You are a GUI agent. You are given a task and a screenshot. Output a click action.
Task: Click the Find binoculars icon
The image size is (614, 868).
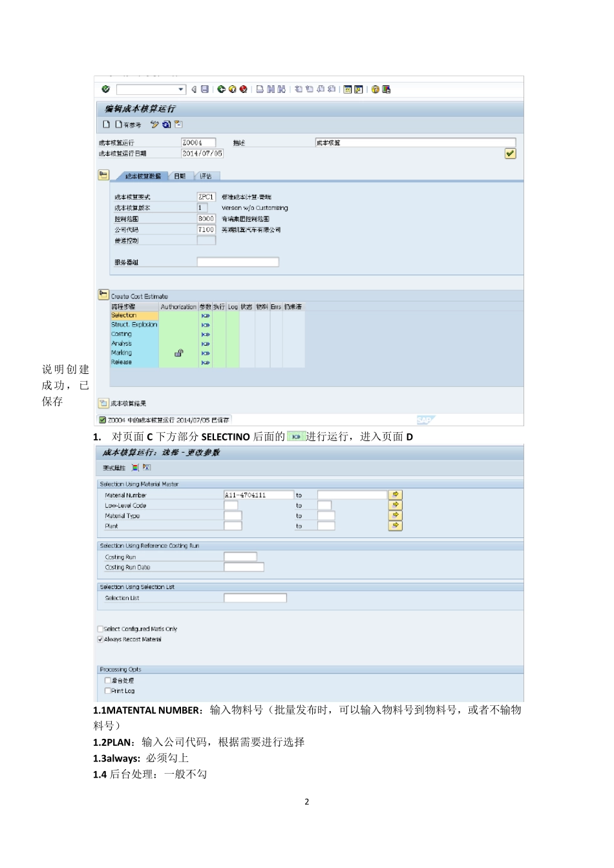(x=271, y=89)
